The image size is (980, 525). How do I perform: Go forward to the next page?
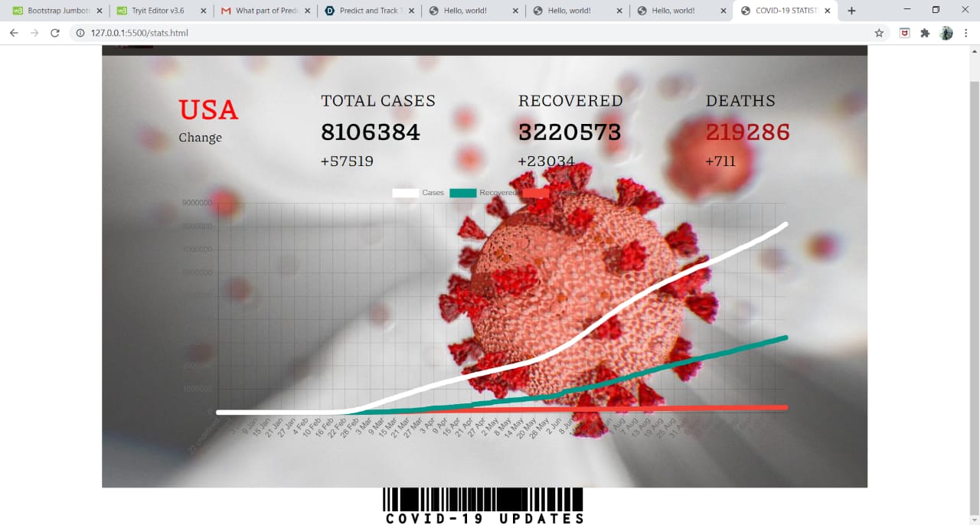pos(34,33)
